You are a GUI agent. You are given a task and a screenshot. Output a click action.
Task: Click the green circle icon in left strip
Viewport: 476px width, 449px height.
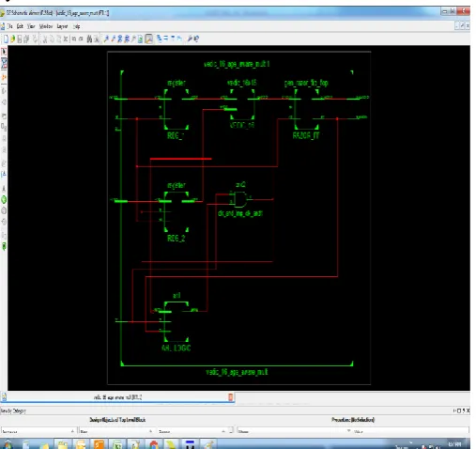click(4, 199)
